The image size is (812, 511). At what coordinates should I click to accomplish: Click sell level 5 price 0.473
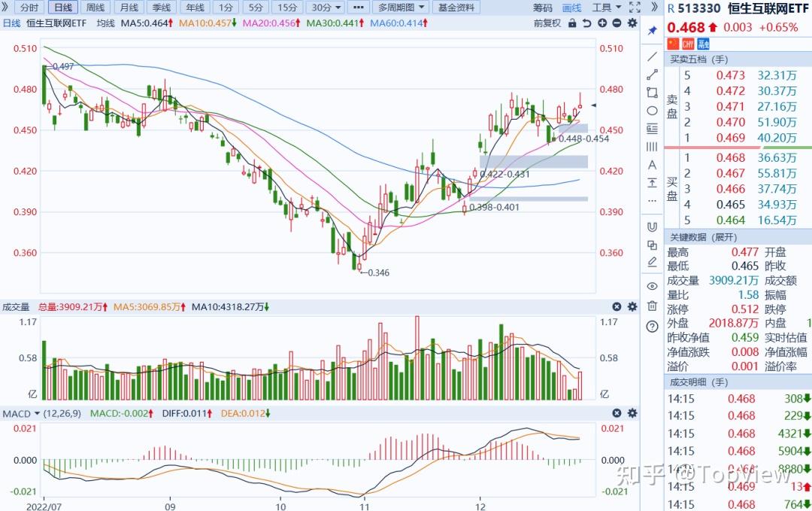[x=730, y=75]
